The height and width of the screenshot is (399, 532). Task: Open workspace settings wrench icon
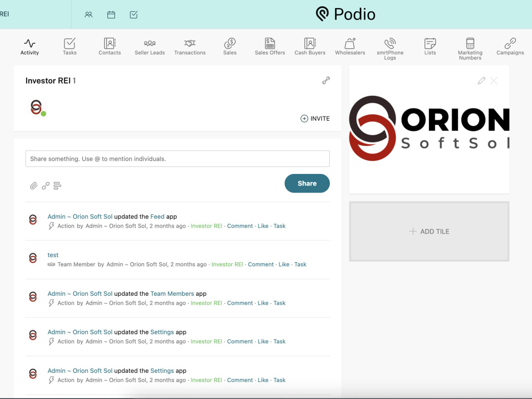(326, 80)
